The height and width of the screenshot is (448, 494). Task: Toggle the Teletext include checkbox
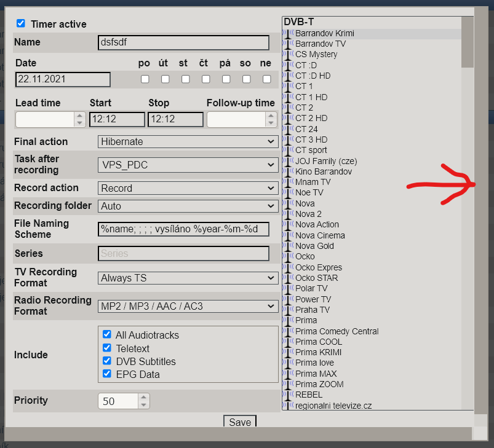coord(107,348)
